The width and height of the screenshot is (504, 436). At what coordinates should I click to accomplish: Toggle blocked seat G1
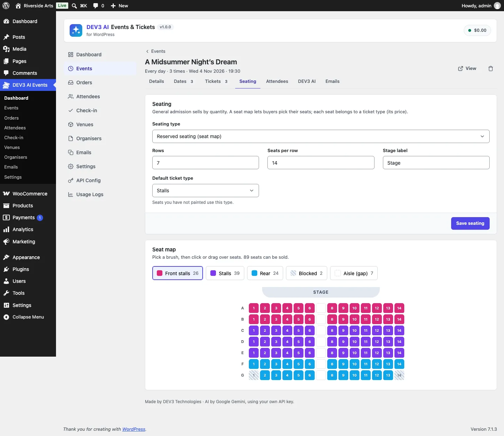coord(254,375)
